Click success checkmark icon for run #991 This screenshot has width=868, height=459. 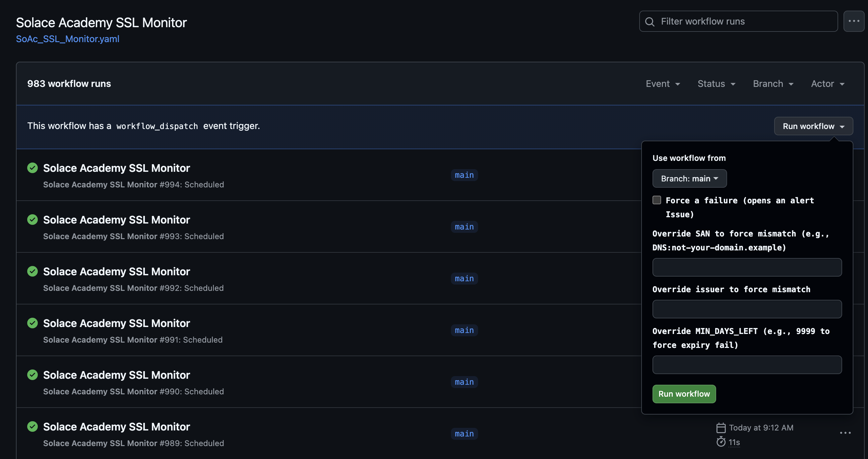pyautogui.click(x=32, y=323)
